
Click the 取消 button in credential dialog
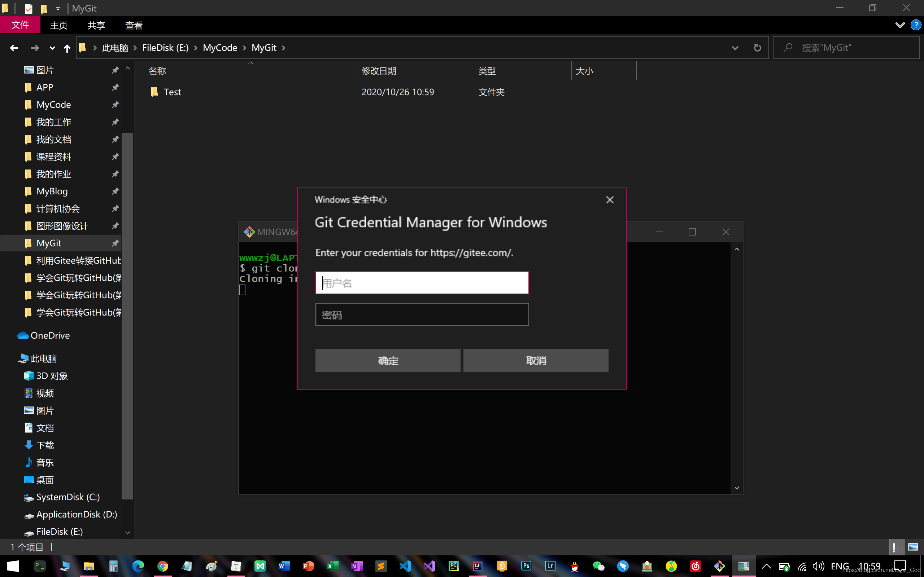coord(535,360)
